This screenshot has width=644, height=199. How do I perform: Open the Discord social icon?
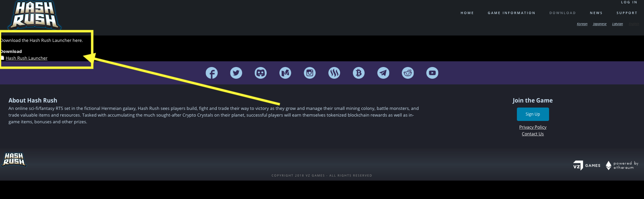[x=261, y=73]
